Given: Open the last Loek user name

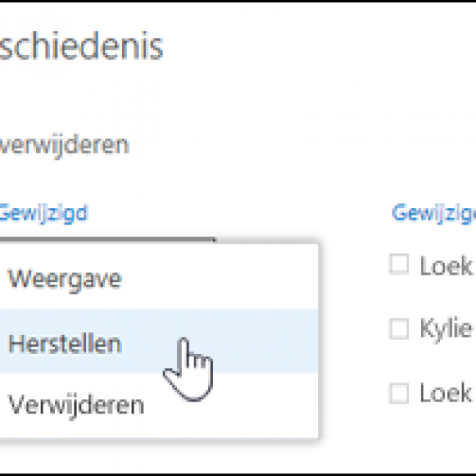Looking at the screenshot, I should pyautogui.click(x=446, y=392).
